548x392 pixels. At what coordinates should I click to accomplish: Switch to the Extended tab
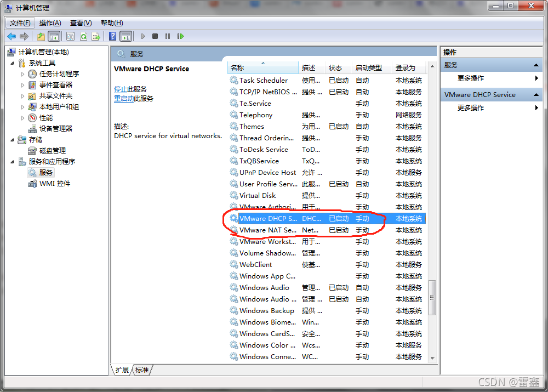pyautogui.click(x=122, y=370)
